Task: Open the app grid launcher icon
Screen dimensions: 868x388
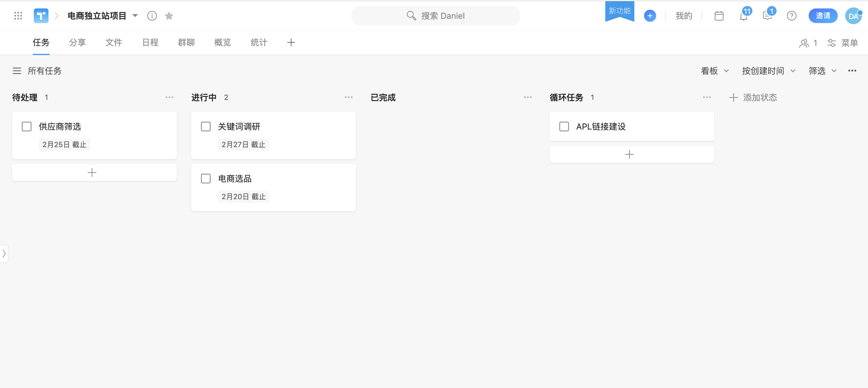Action: tap(18, 15)
